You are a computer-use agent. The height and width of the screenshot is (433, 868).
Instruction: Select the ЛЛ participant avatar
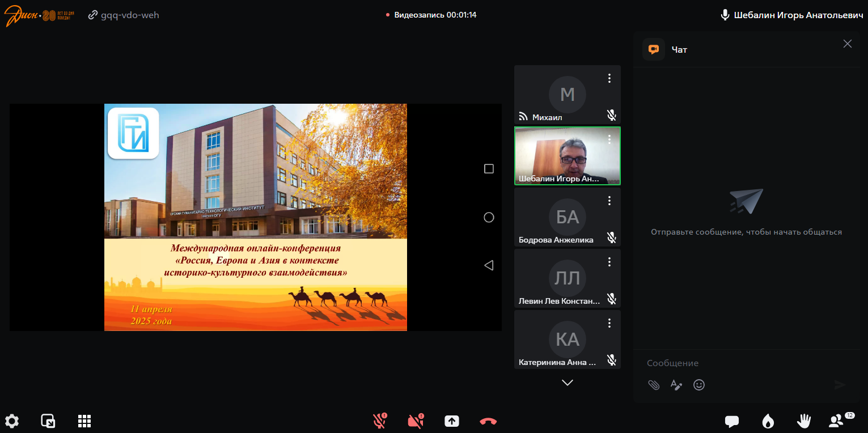(x=568, y=278)
